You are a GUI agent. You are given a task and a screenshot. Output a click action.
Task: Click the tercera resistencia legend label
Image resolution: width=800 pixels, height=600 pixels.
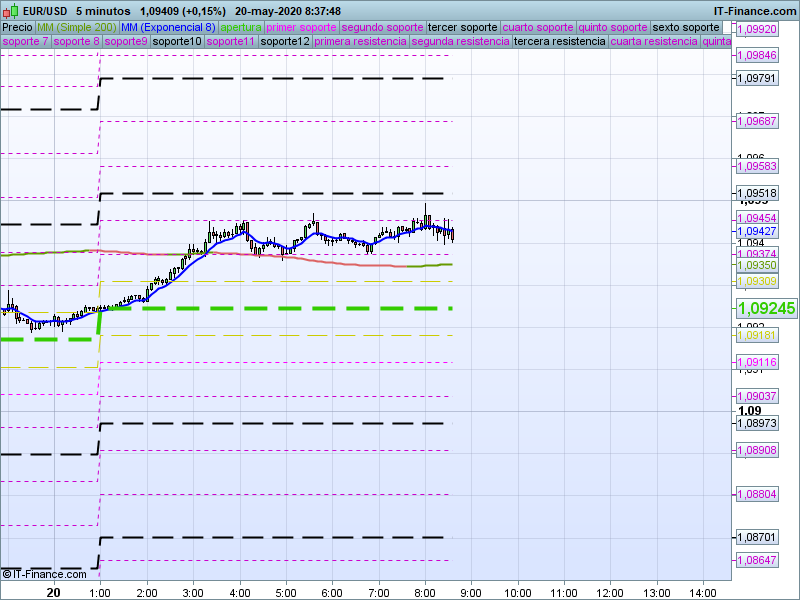click(x=559, y=42)
